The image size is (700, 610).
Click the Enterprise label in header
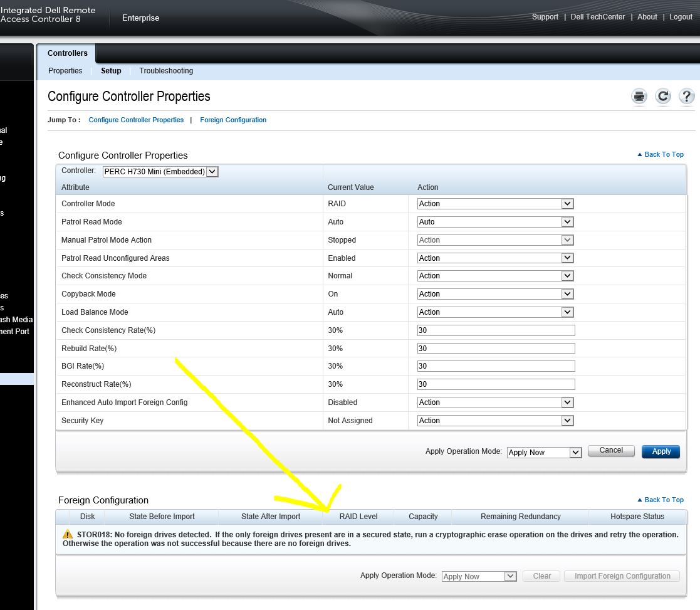click(140, 18)
